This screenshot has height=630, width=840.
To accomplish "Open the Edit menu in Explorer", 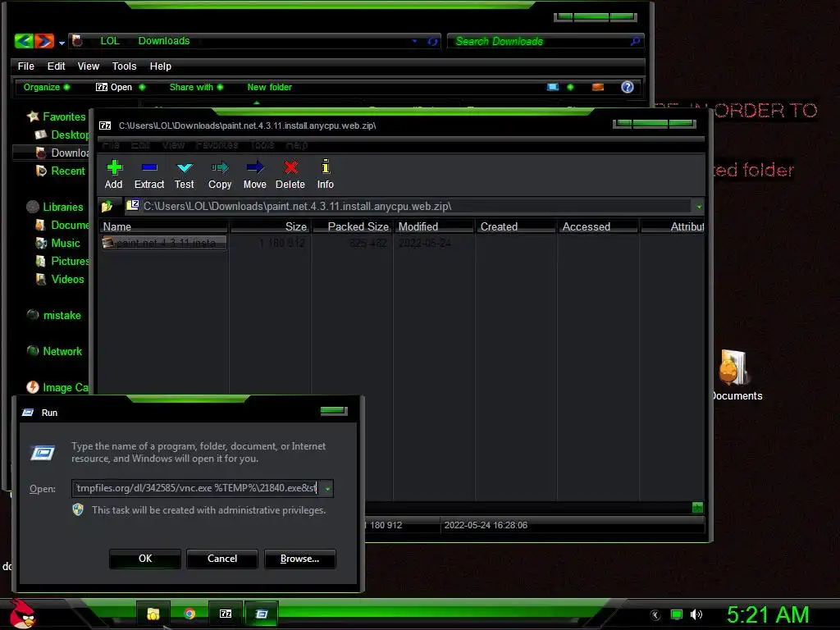I will 56,66.
